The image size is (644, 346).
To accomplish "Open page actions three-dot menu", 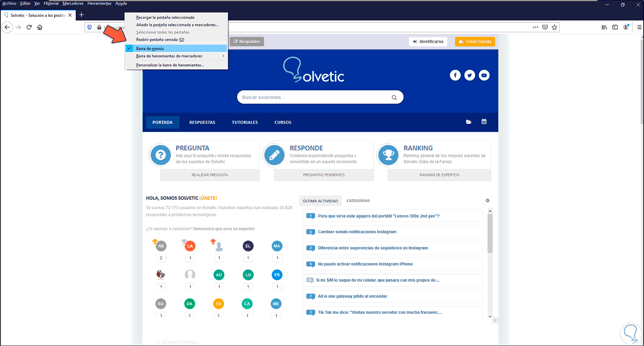I will (x=535, y=27).
